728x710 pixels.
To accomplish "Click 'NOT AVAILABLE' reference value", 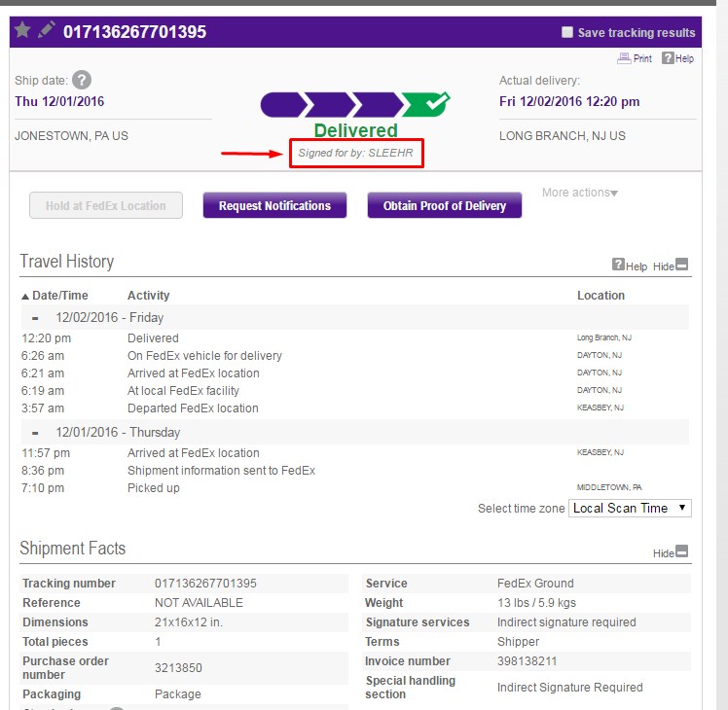I will click(x=199, y=603).
